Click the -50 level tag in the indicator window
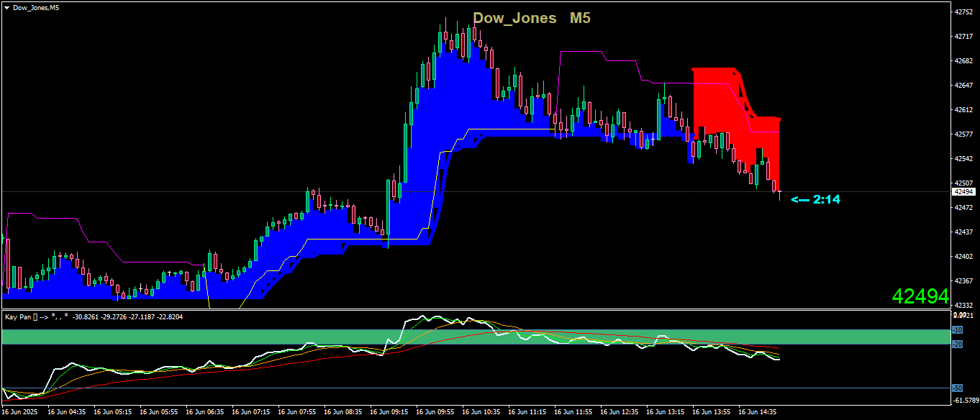This screenshot has height=420, width=980. click(958, 388)
